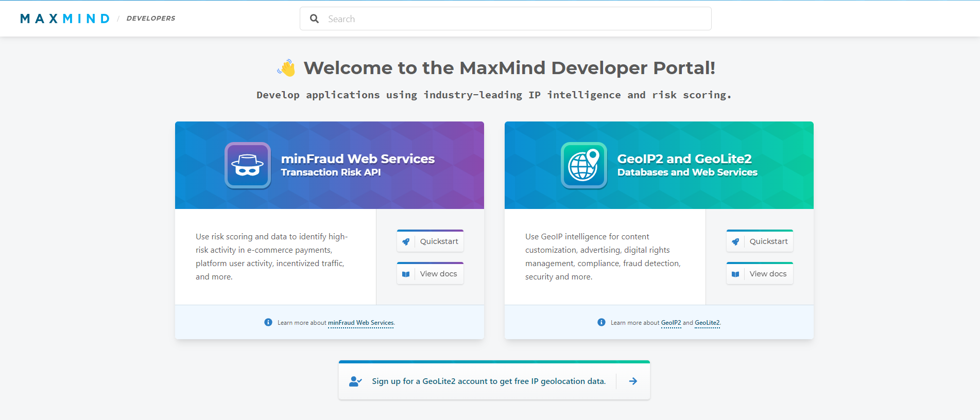Click the search magnifier icon
The width and height of the screenshot is (980, 420).
(x=314, y=19)
